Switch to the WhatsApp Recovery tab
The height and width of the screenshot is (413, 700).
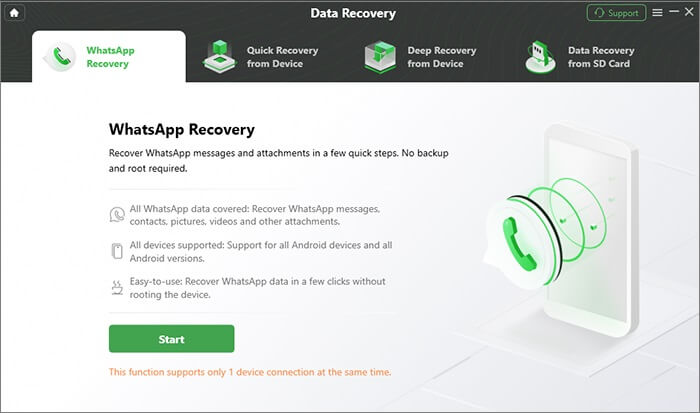[109, 57]
